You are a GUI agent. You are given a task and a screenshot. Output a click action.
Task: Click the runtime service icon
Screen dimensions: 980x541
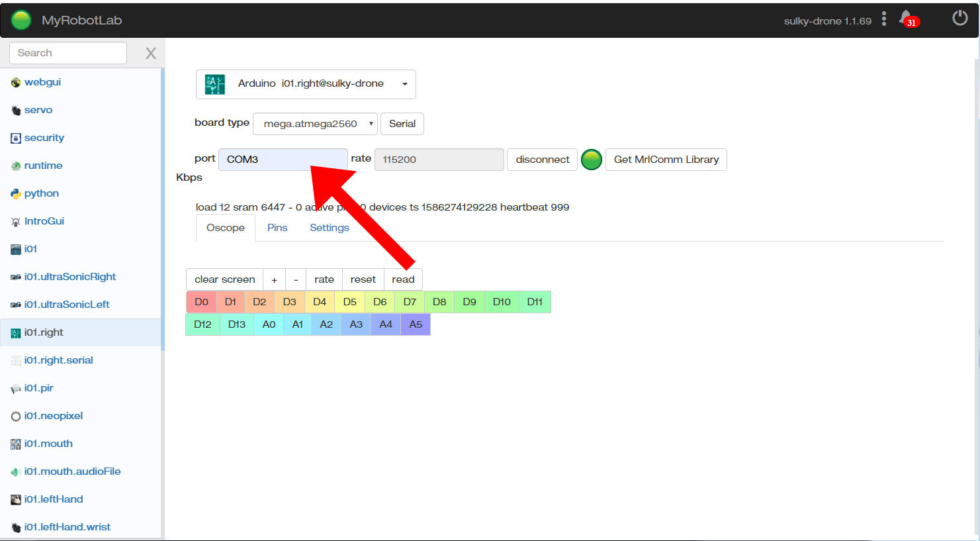pos(16,166)
